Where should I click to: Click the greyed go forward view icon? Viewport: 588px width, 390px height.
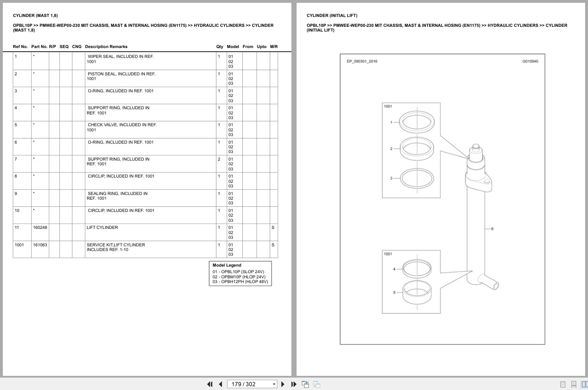(316, 384)
